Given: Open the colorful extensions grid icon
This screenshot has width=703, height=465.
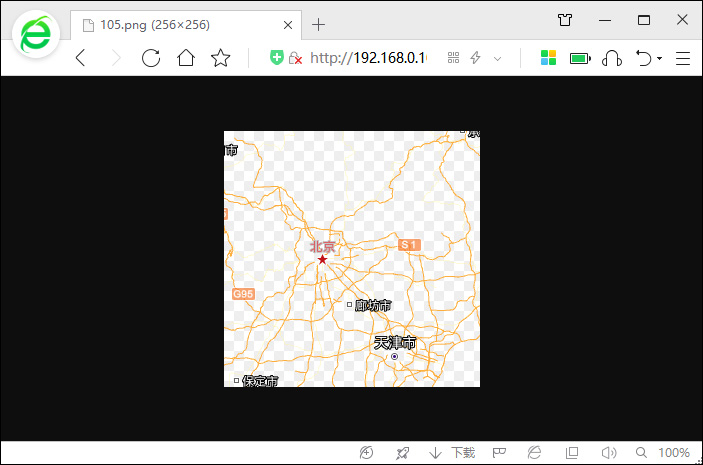Looking at the screenshot, I should (548, 58).
